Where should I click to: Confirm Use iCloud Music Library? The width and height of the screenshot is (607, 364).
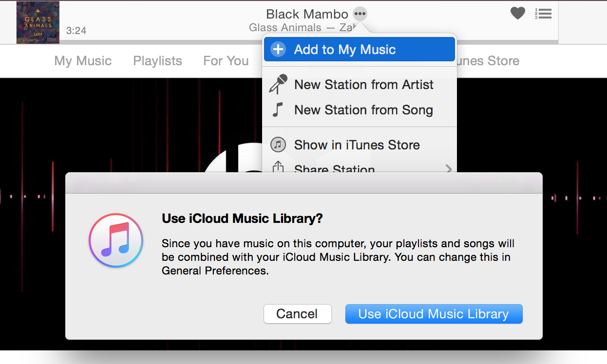coord(434,314)
